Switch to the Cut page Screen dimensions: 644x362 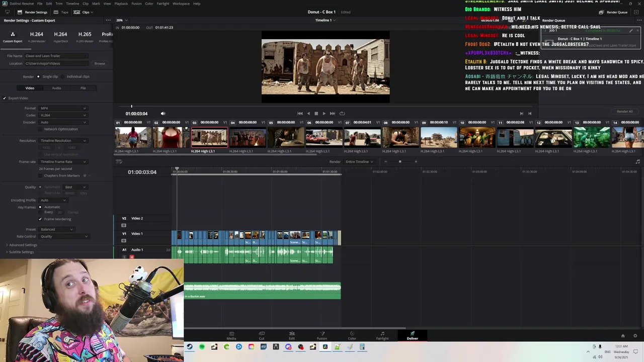pos(262,335)
